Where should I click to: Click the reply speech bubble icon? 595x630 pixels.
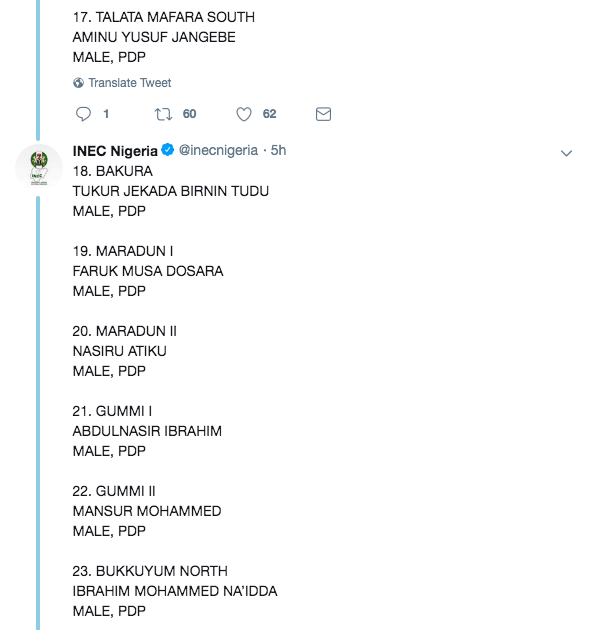coord(83,114)
